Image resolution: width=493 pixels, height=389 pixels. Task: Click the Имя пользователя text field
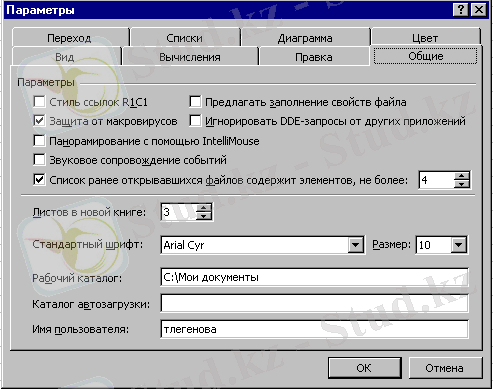coord(314,329)
